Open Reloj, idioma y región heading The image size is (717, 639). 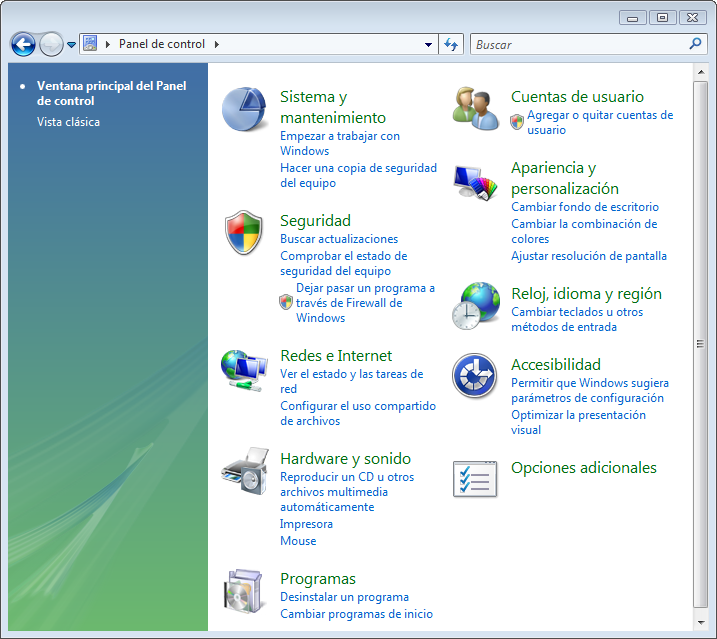point(586,294)
